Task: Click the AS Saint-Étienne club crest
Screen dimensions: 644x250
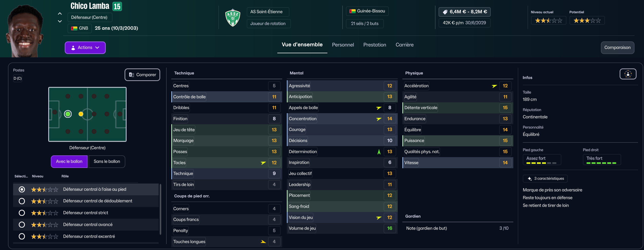Action: click(233, 18)
